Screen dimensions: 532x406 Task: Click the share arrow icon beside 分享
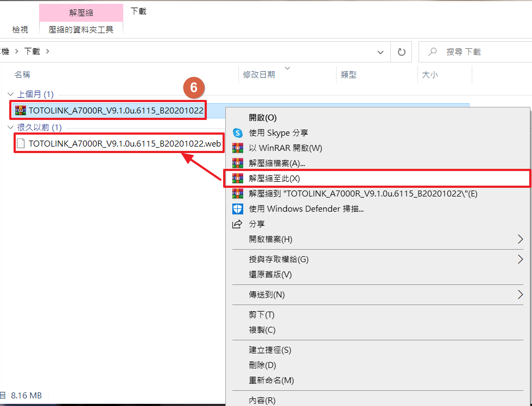point(237,224)
